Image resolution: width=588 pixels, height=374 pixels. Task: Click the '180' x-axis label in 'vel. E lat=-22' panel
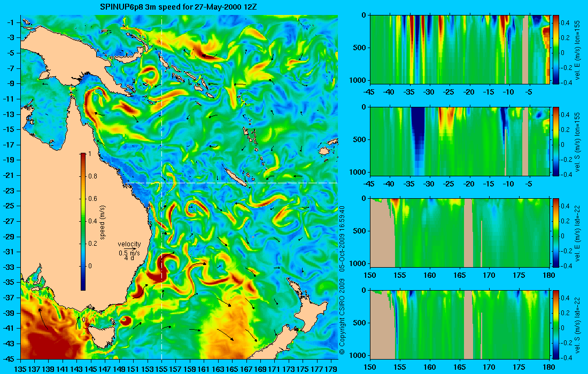549,276
